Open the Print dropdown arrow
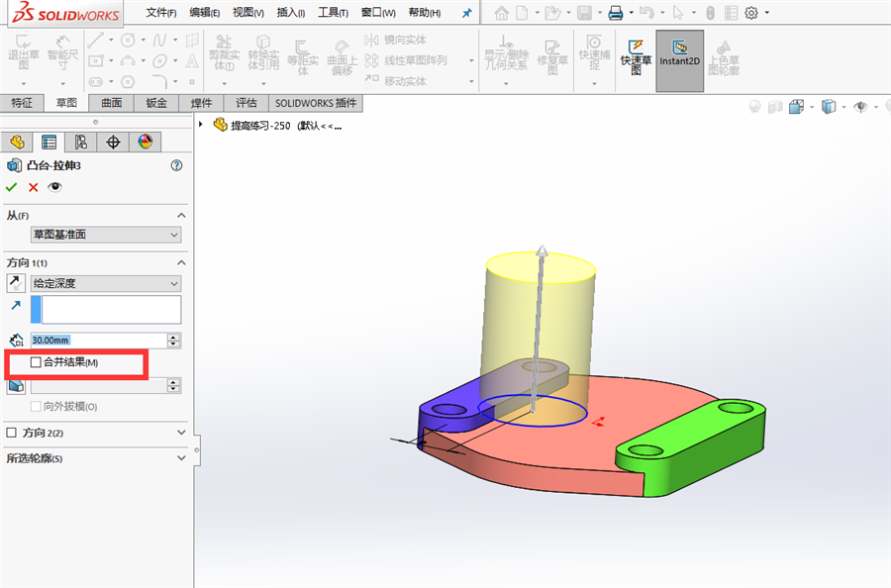The image size is (891, 588). point(632,13)
